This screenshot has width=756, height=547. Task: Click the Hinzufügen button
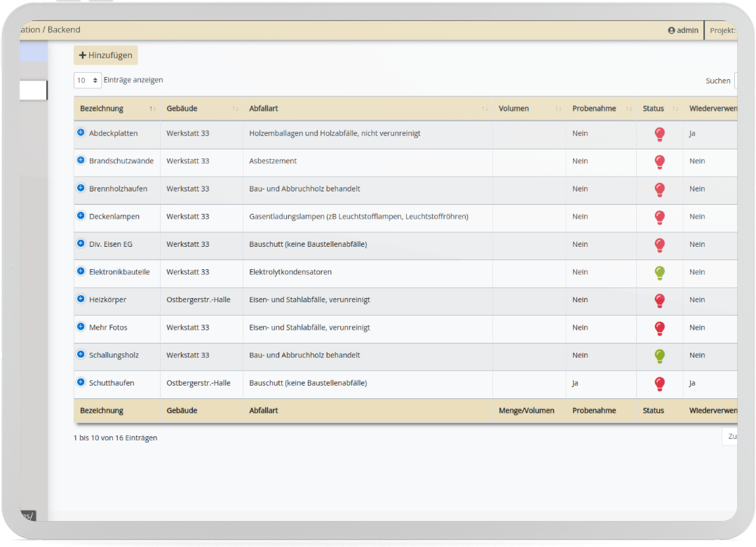(x=106, y=55)
